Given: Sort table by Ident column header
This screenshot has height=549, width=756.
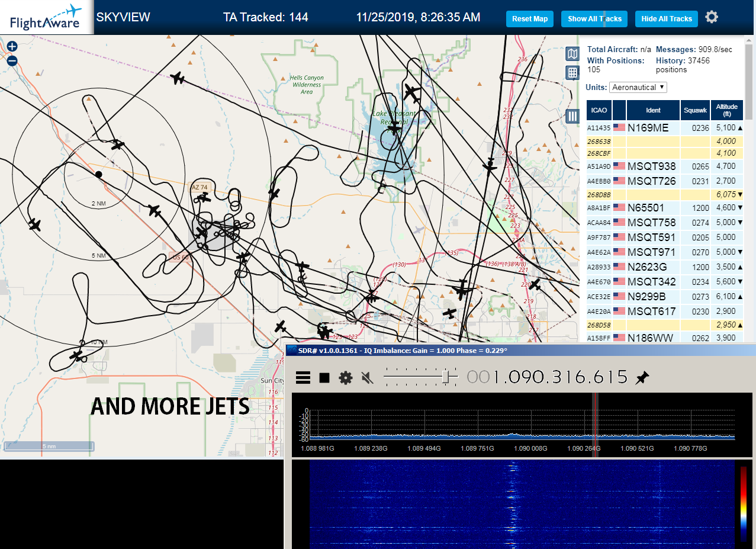Looking at the screenshot, I should [x=653, y=110].
